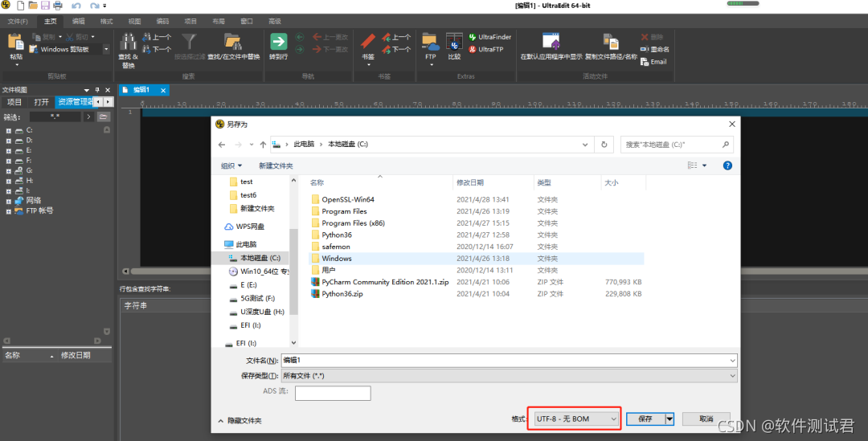Switch to the 高级 ribbon tab
The width and height of the screenshot is (868, 441).
pyautogui.click(x=275, y=21)
